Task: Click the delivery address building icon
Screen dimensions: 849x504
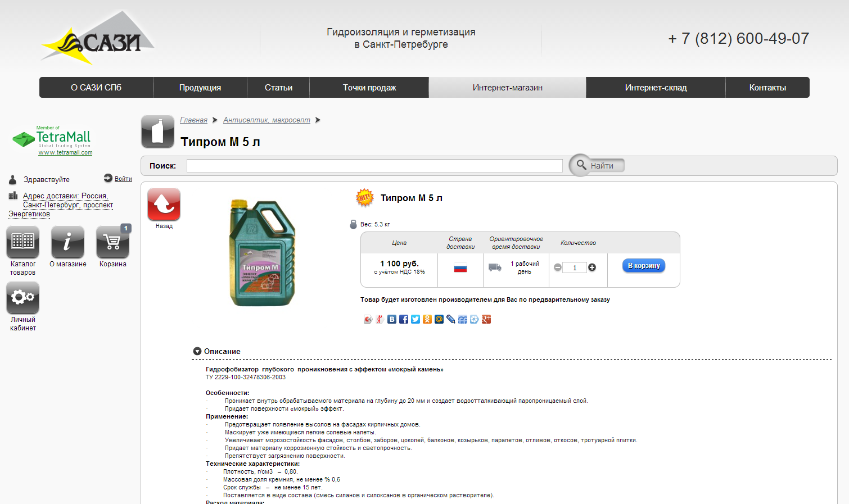Action: pyautogui.click(x=13, y=196)
